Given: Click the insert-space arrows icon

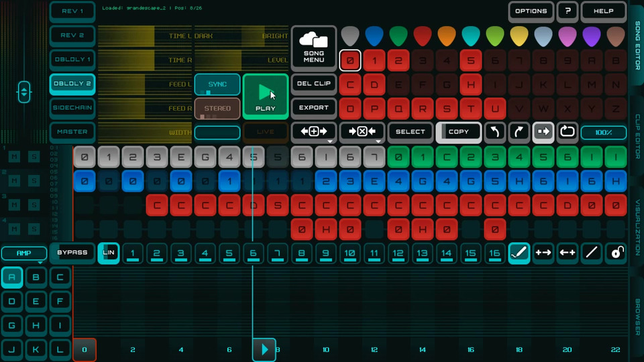Looking at the screenshot, I should 314,132.
